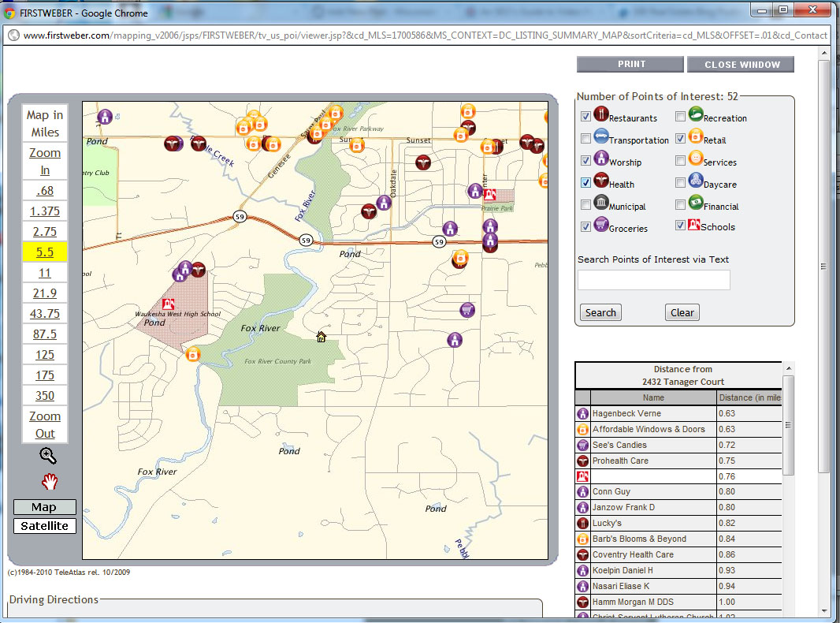The width and height of the screenshot is (840, 623).
Task: Click the purple grocery cart marker on map
Action: click(x=467, y=309)
